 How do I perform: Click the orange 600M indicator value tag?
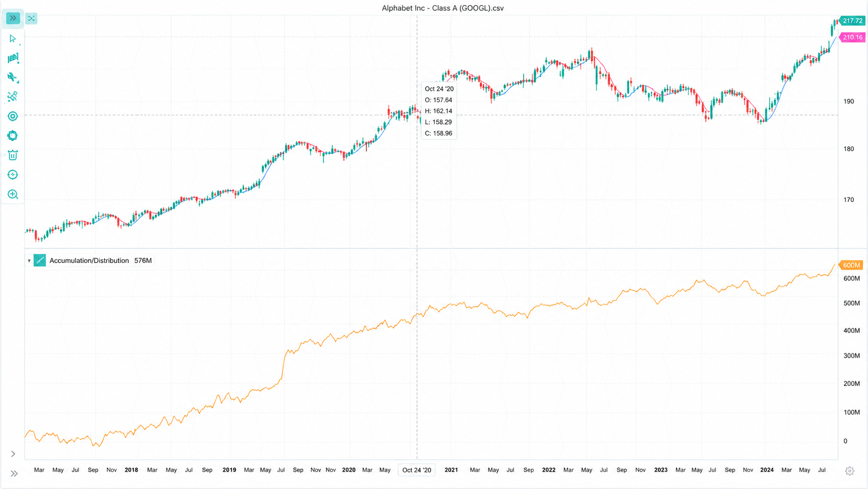coord(851,265)
